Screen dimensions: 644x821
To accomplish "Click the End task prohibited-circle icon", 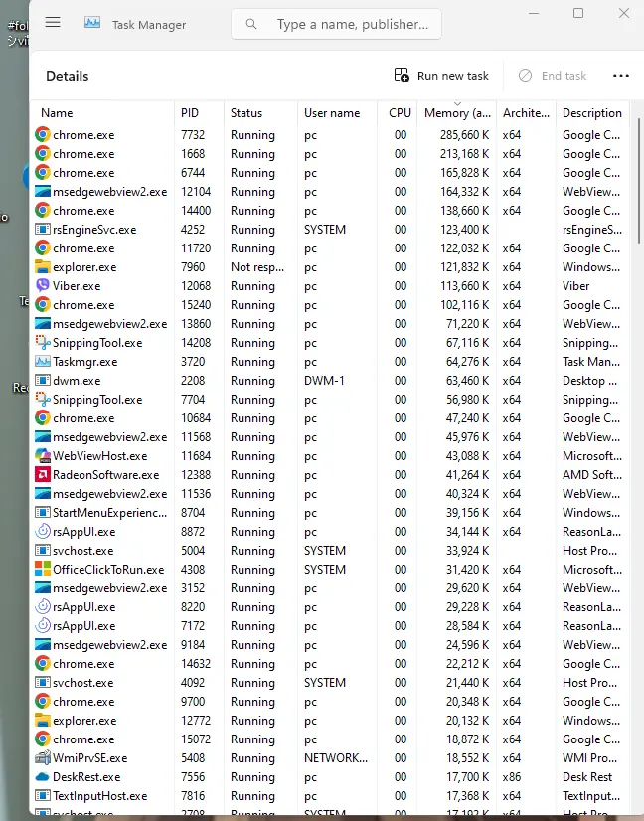I will pyautogui.click(x=525, y=76).
